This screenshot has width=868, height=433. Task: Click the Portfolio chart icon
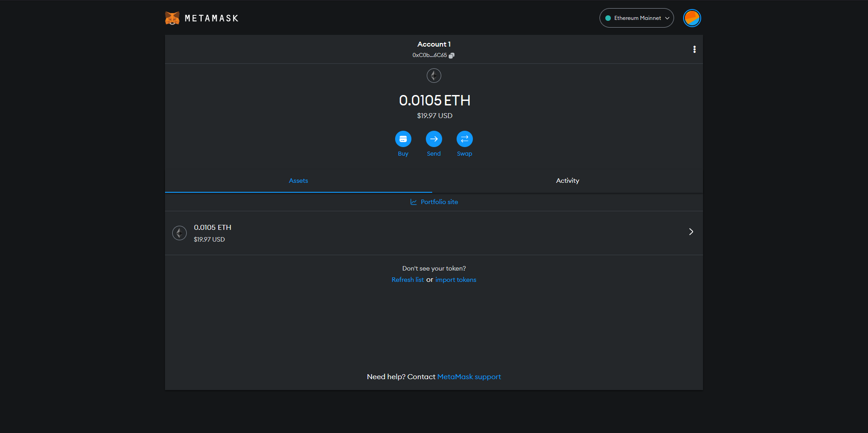point(413,202)
